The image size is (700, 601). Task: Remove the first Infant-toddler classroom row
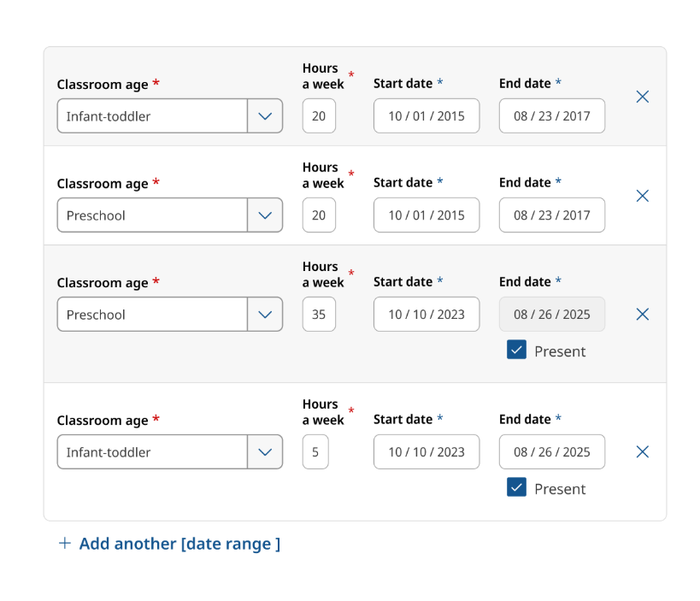point(642,97)
